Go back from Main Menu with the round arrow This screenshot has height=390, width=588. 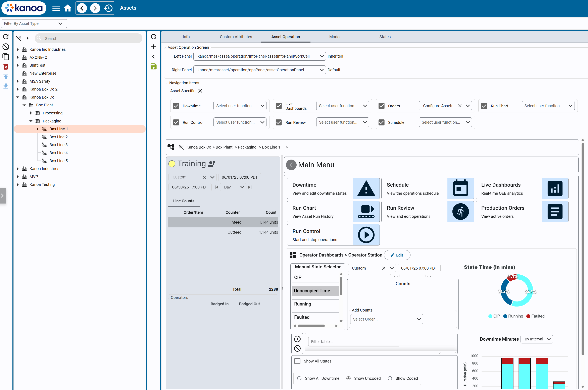tap(291, 165)
